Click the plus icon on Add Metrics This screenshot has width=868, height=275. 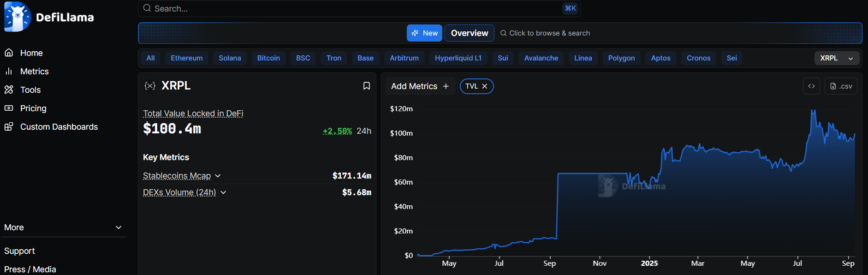tap(446, 86)
